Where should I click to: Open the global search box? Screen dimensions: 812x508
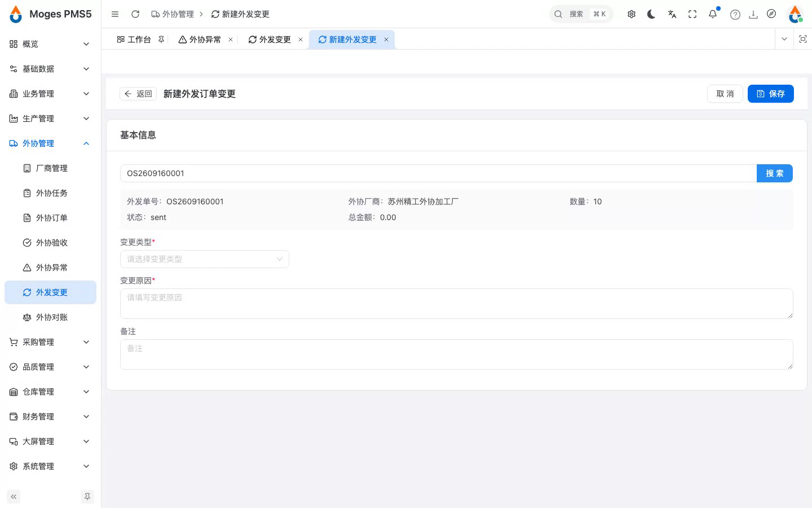581,14
